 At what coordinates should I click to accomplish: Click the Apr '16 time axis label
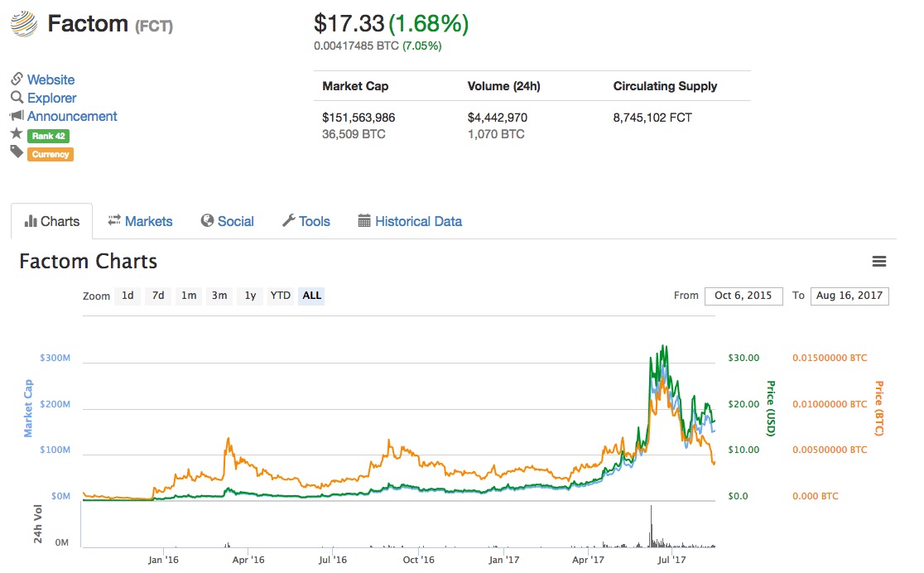click(248, 560)
